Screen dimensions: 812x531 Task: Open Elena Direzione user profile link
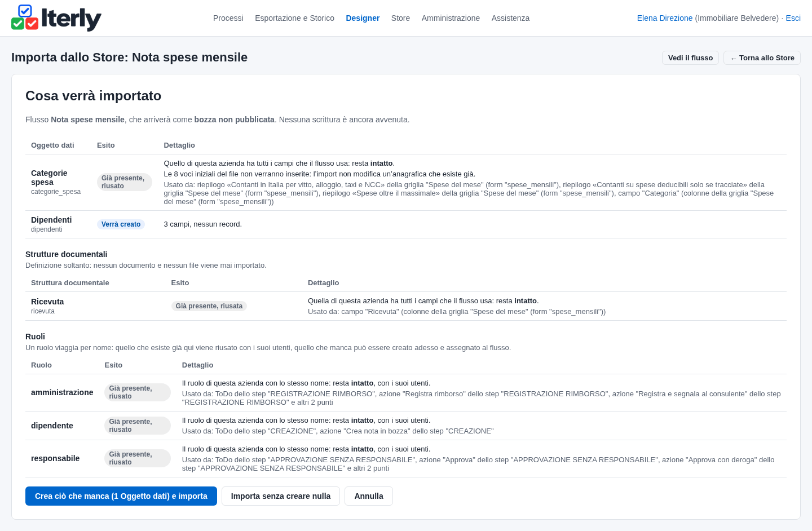click(665, 18)
